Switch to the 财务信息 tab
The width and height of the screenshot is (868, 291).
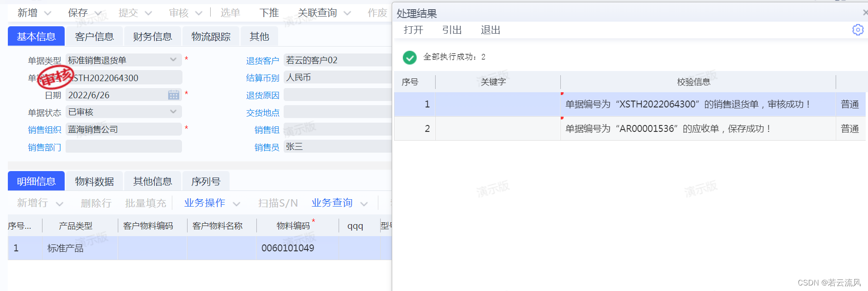(152, 36)
